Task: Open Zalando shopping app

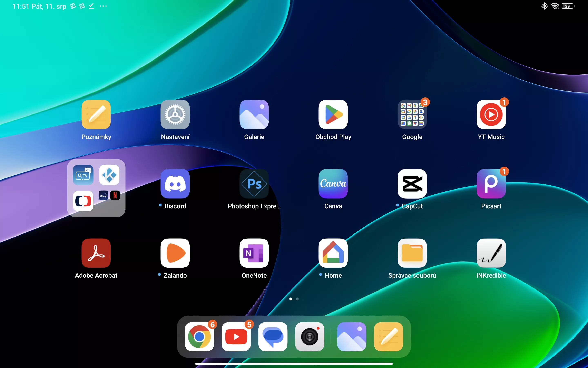Action: pyautogui.click(x=175, y=253)
